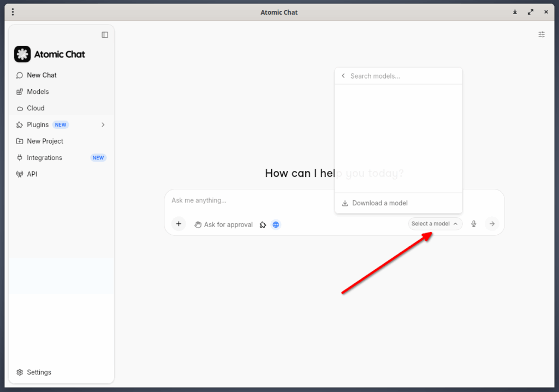The image size is (559, 392).
Task: Collapse the Select a model dropdown
Action: pyautogui.click(x=435, y=224)
